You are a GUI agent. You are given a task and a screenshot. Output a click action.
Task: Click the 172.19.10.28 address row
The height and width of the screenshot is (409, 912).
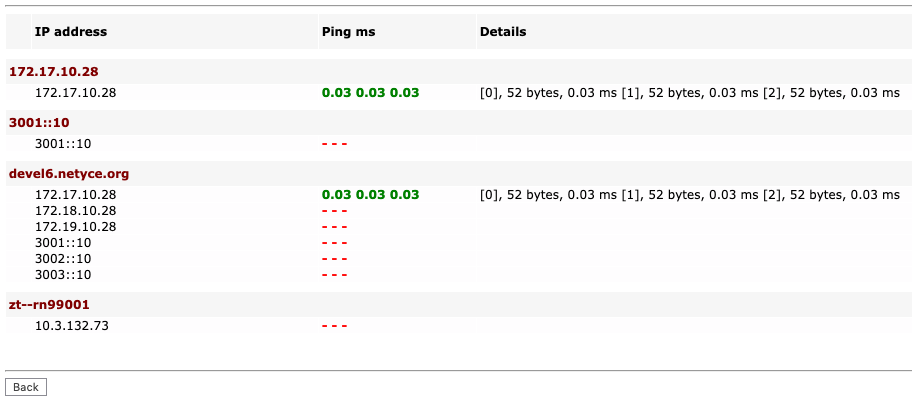coord(76,227)
